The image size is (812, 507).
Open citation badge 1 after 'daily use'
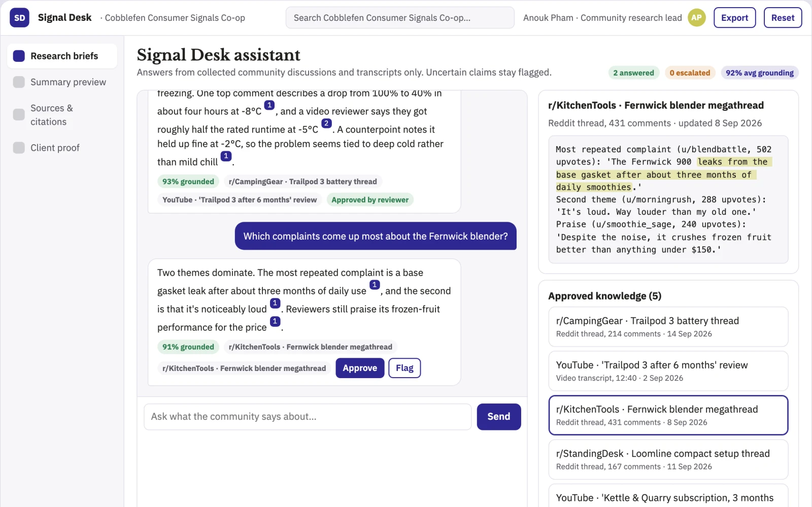(x=375, y=285)
